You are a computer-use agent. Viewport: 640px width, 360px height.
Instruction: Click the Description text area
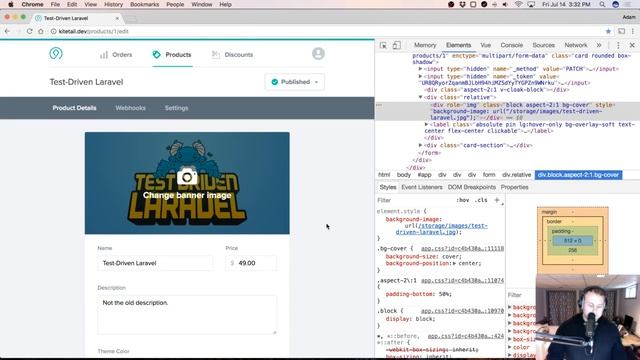pos(187,315)
